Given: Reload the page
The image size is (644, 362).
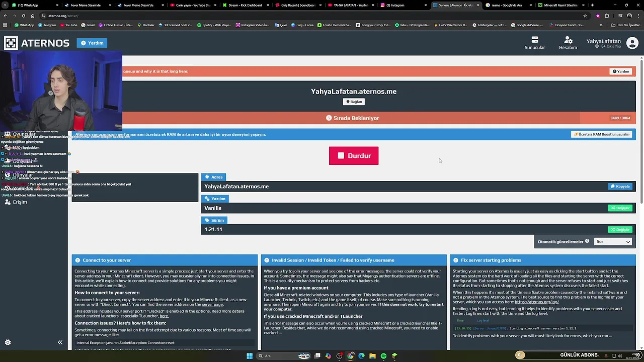Looking at the screenshot, I should click(23, 16).
